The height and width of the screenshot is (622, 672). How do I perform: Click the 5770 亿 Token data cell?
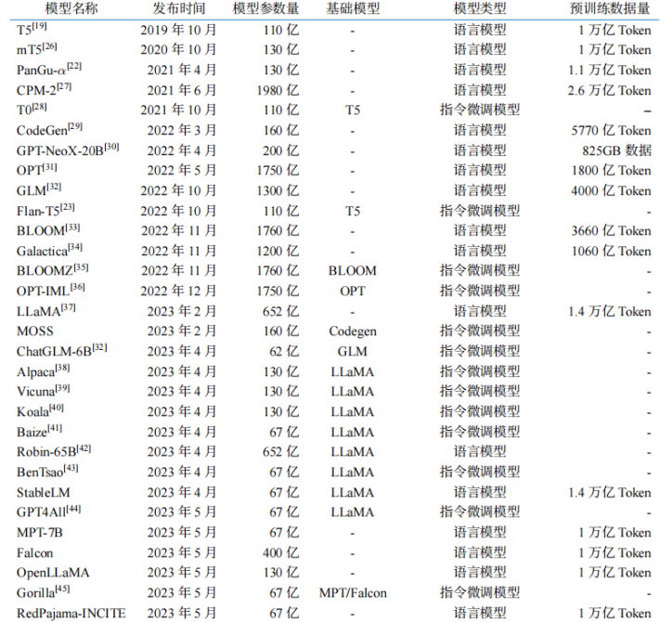[611, 130]
